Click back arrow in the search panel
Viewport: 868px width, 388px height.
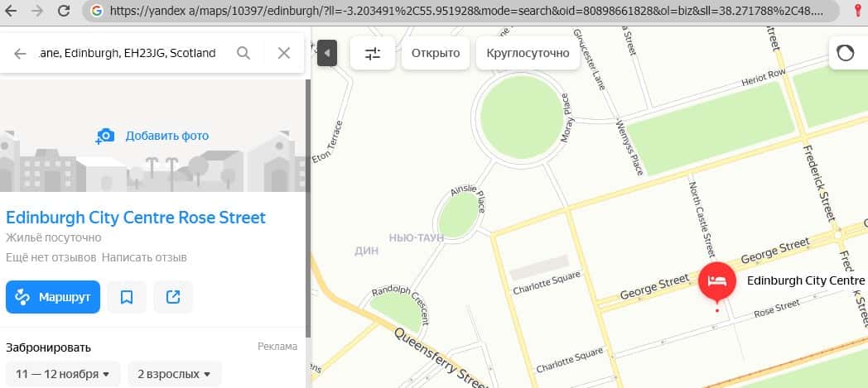[x=20, y=53]
